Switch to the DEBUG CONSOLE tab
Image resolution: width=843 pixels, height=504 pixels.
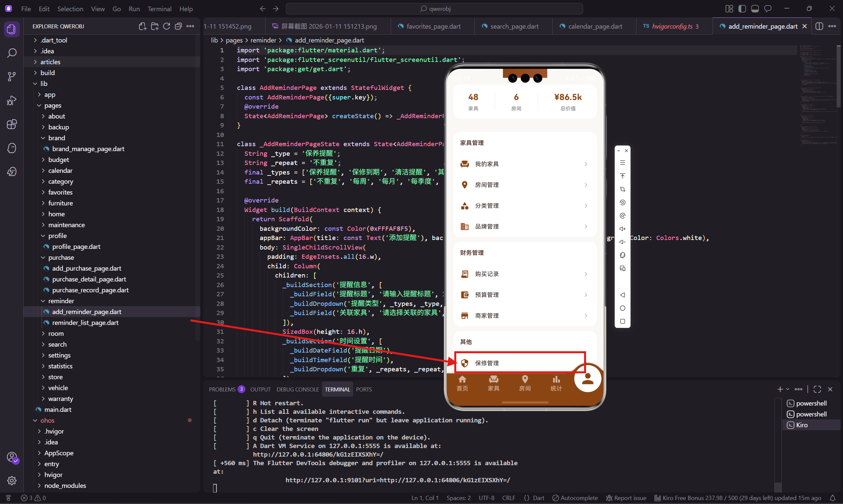pyautogui.click(x=298, y=389)
